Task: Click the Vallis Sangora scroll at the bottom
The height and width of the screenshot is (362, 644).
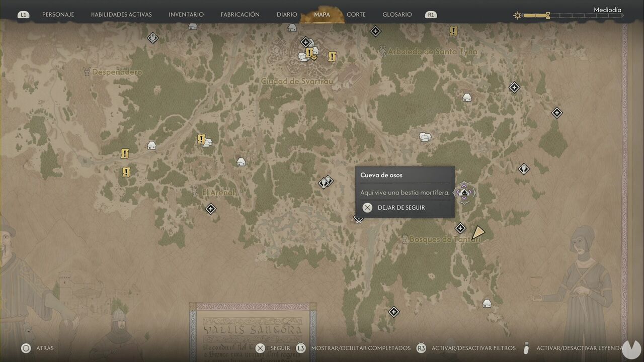Action: point(253,332)
